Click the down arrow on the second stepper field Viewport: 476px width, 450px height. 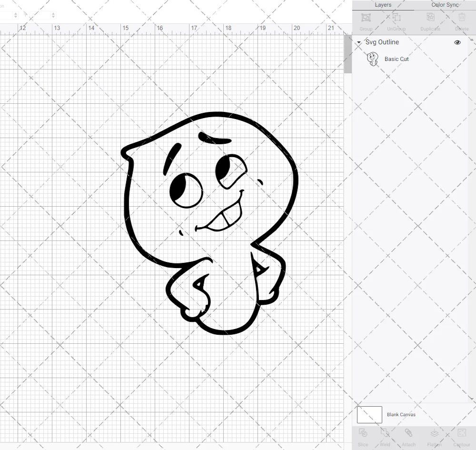pos(52,18)
